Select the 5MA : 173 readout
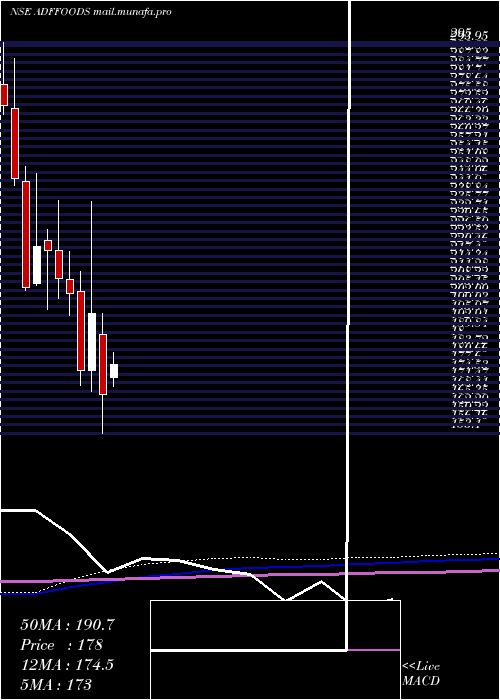This screenshot has height=700, width=500. [56, 684]
